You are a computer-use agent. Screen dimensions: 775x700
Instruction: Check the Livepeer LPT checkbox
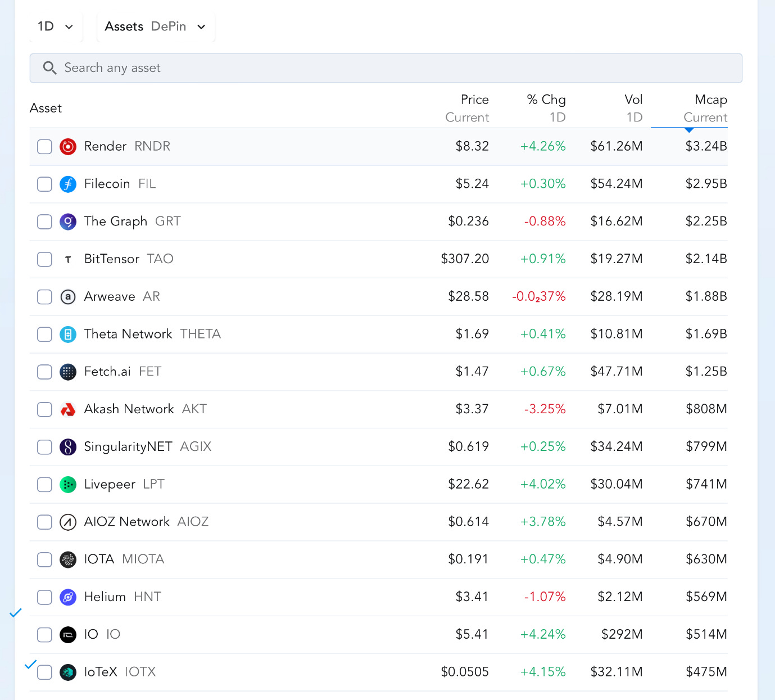click(44, 485)
